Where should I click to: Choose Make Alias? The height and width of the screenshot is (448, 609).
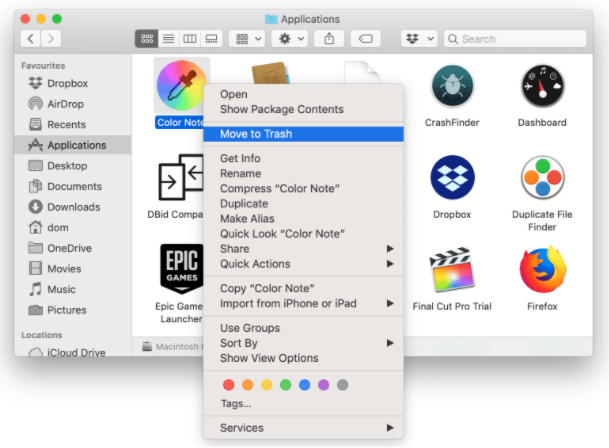pos(303,218)
